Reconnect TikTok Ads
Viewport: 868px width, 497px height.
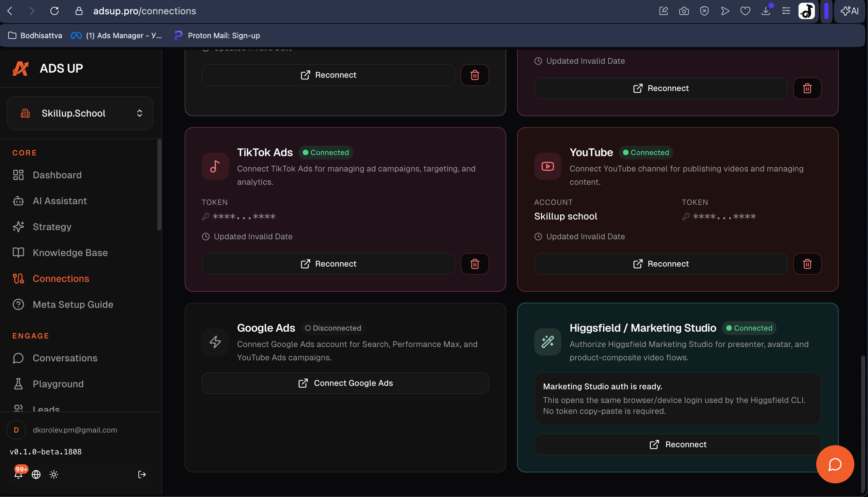click(328, 264)
